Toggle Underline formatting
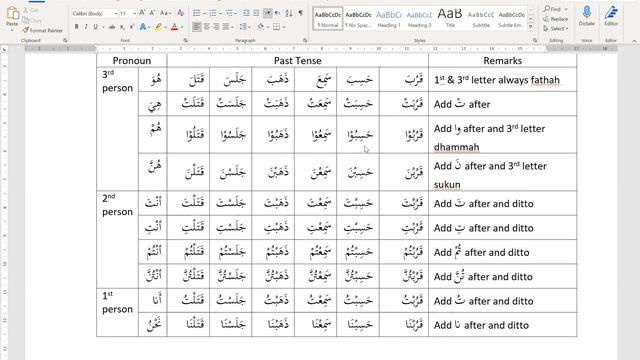Viewport: 640px width, 360px height. point(96,27)
